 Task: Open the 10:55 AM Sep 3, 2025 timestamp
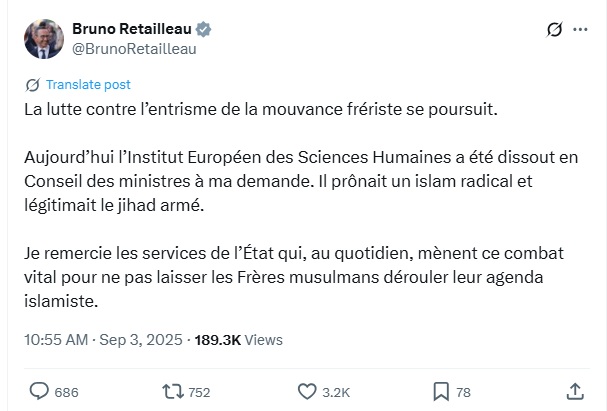104,340
